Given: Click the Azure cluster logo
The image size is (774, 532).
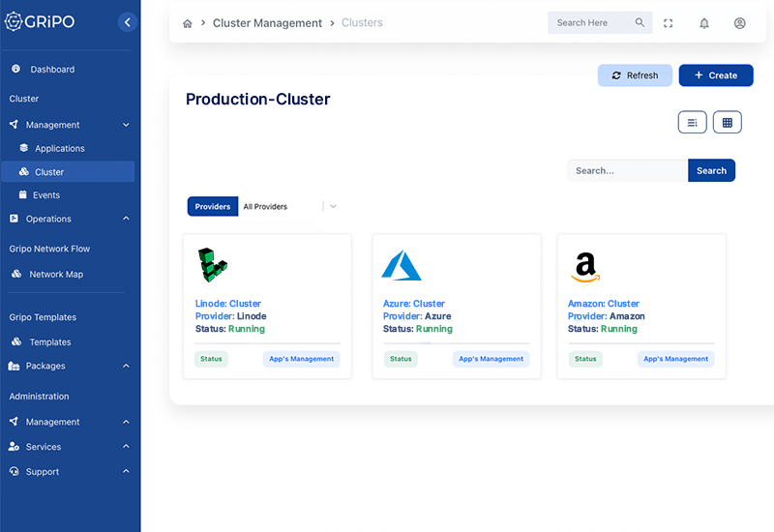Looking at the screenshot, I should (x=401, y=266).
